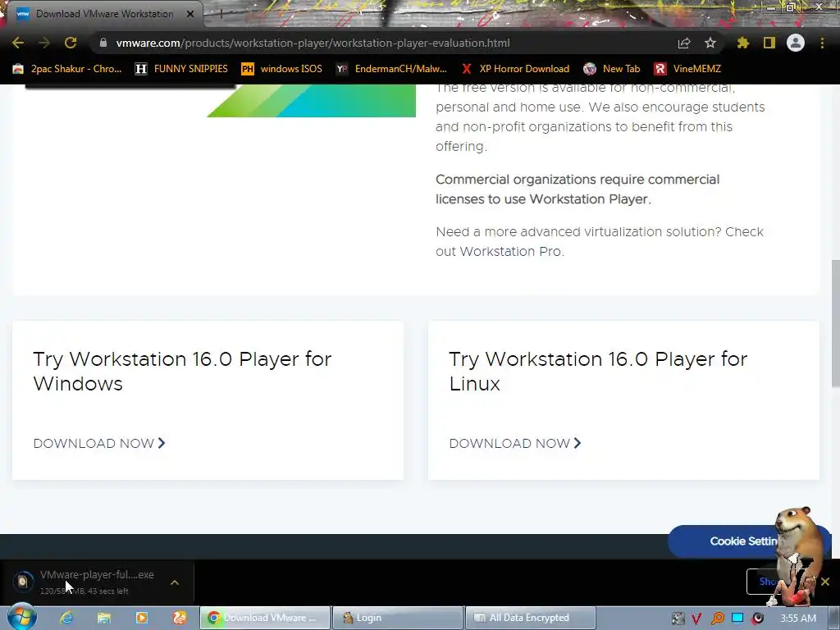The height and width of the screenshot is (630, 840).
Task: Click the page vertical scrollbar thumb
Action: pos(835,322)
